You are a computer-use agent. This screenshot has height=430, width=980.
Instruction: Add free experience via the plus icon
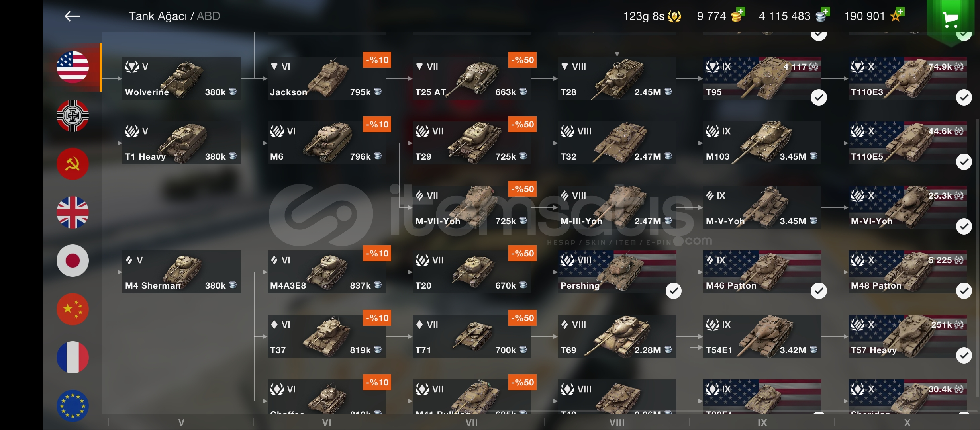[x=900, y=12]
